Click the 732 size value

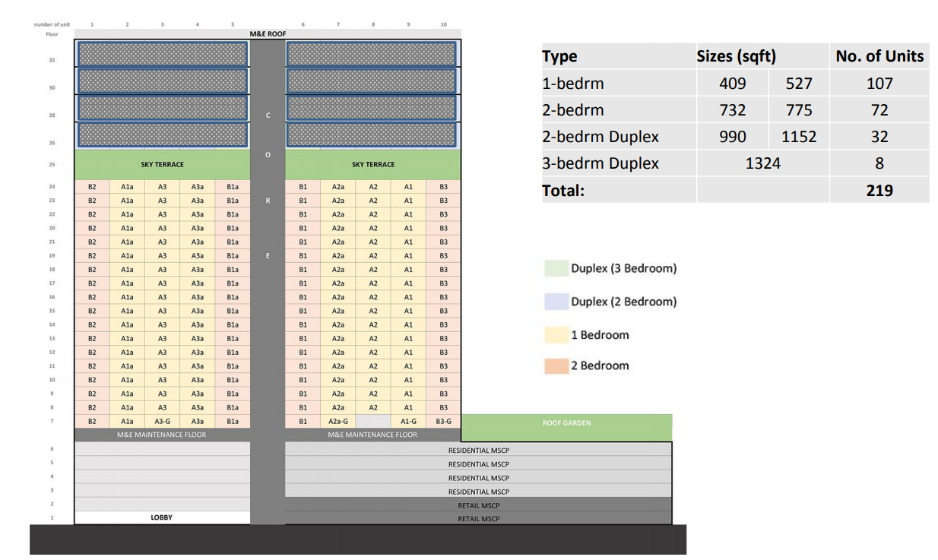[733, 110]
